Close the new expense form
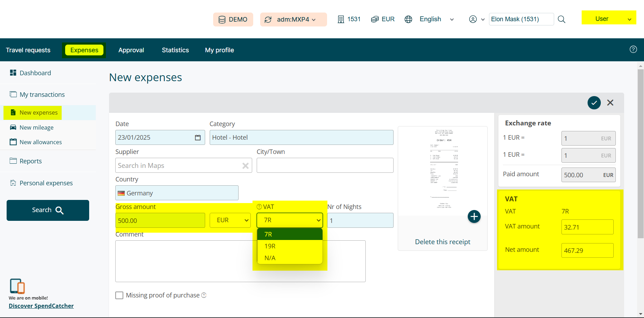This screenshot has width=644, height=318. pyautogui.click(x=610, y=103)
